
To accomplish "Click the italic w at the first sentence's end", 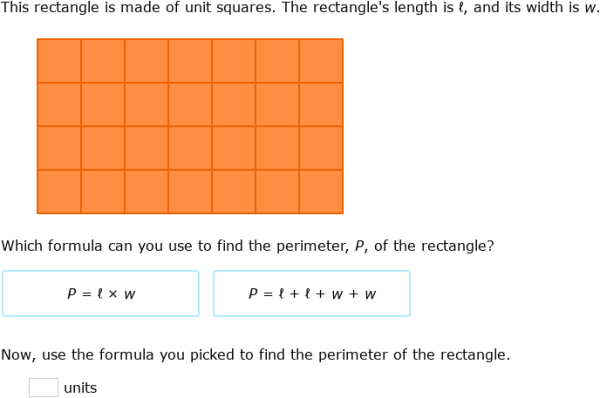I will click(x=590, y=8).
